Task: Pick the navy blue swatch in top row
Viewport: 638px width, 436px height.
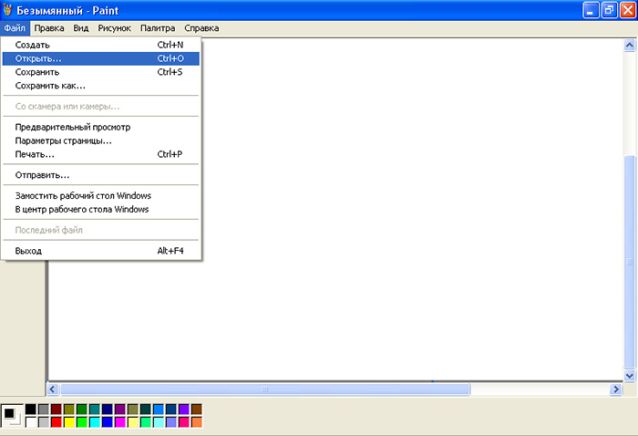Action: click(x=107, y=409)
